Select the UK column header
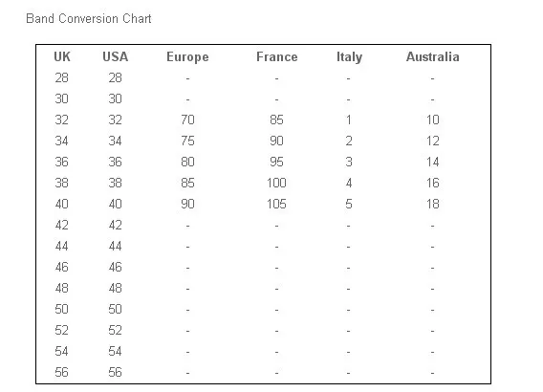Image resolution: width=543 pixels, height=392 pixels. [x=62, y=56]
